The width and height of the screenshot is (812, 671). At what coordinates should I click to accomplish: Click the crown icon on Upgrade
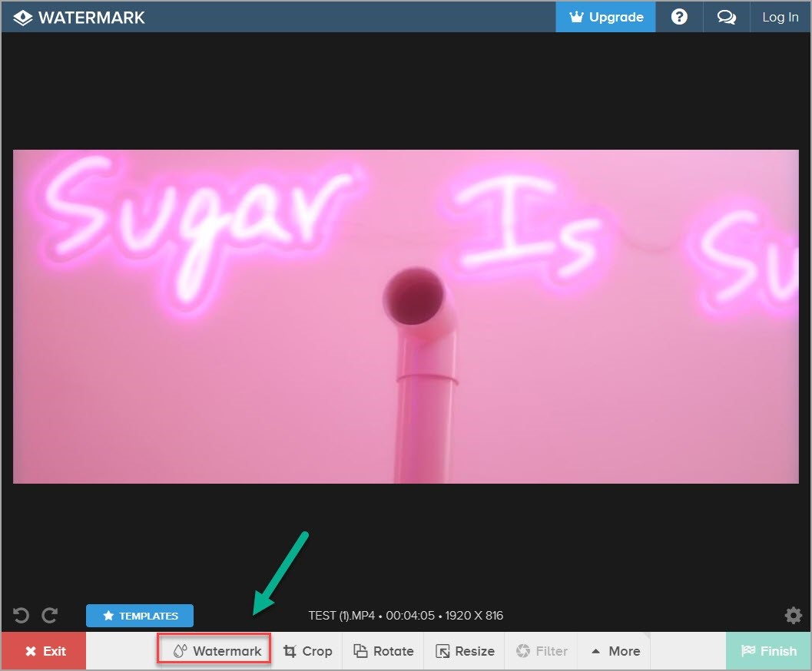pos(575,16)
